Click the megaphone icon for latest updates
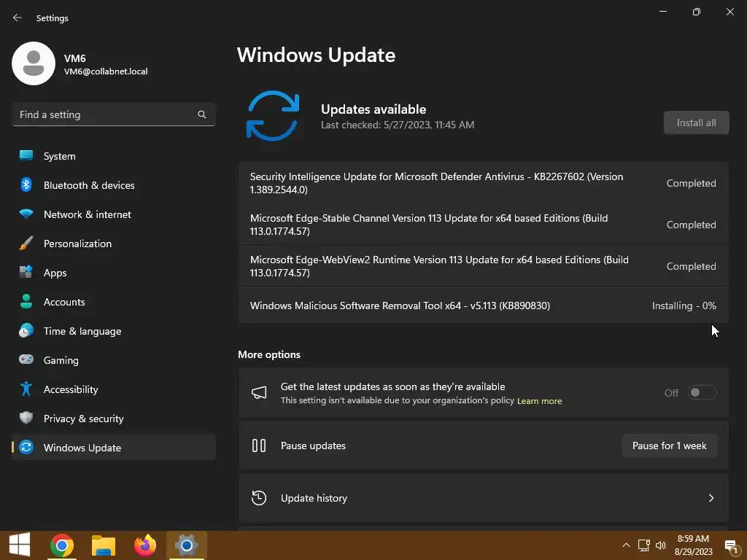This screenshot has height=560, width=747. coord(259,392)
